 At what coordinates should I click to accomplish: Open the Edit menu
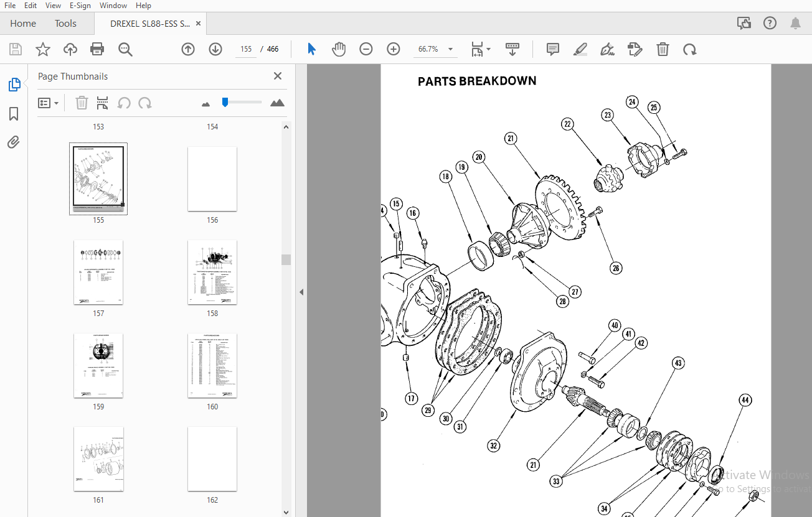point(30,6)
